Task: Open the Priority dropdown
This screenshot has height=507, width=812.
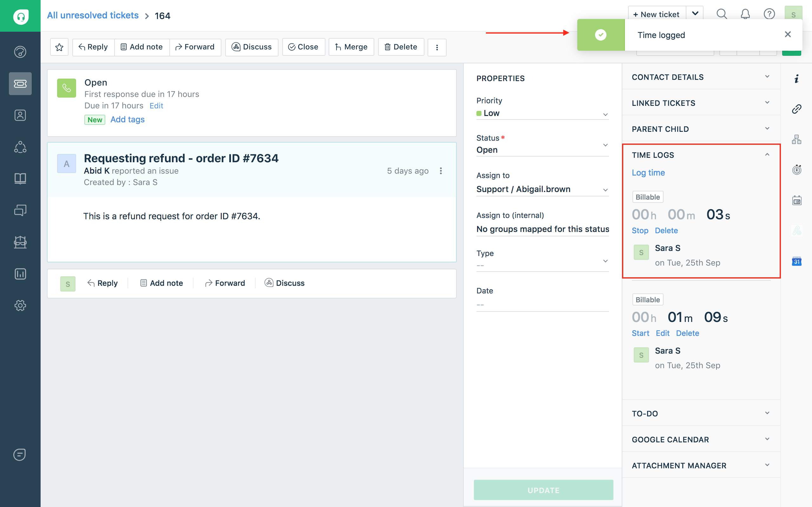Action: (542, 113)
